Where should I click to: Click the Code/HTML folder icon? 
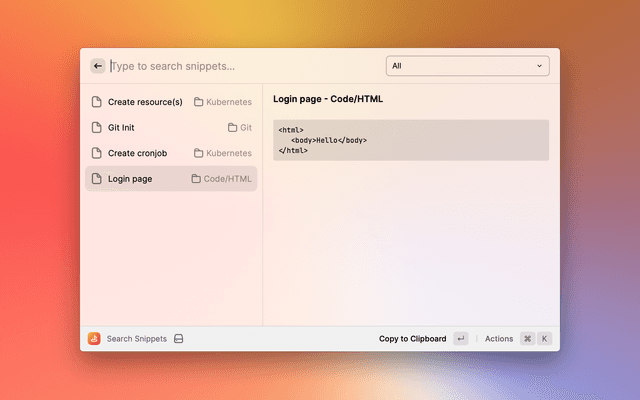pos(196,179)
